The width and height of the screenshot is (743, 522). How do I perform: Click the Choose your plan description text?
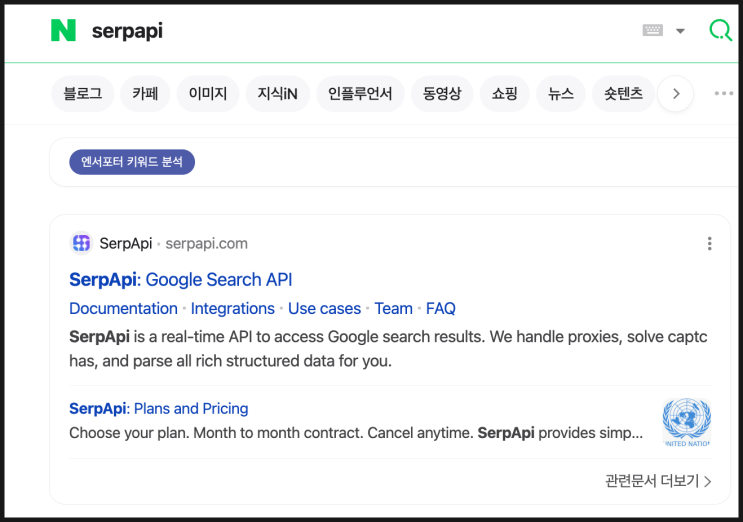[x=356, y=433]
